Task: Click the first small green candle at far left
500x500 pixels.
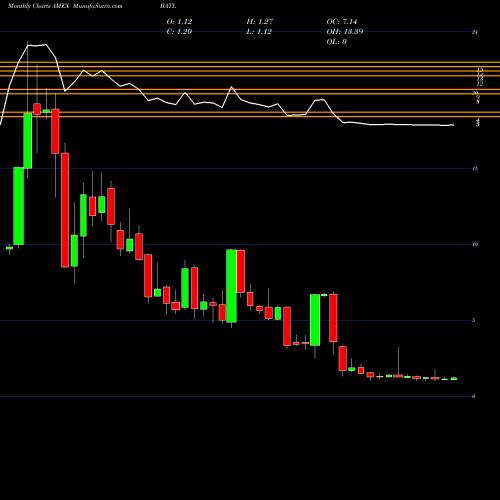Action: 9,248
